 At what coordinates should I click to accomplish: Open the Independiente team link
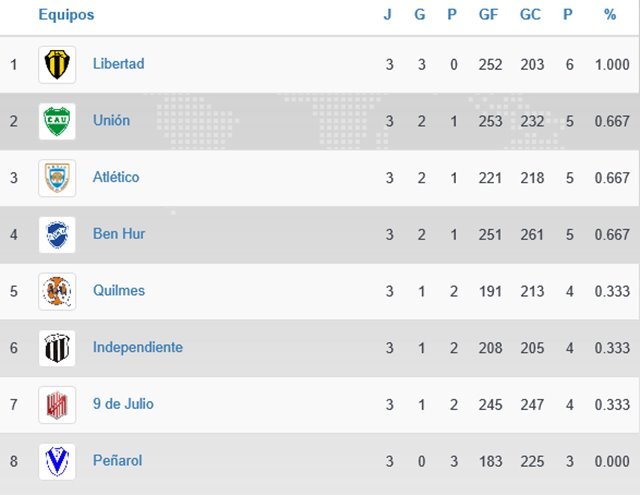point(138,348)
